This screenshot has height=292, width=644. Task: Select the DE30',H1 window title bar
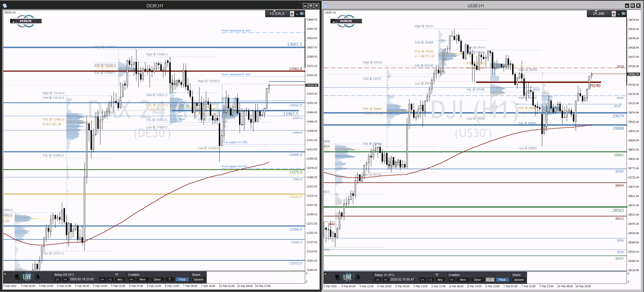pos(155,5)
